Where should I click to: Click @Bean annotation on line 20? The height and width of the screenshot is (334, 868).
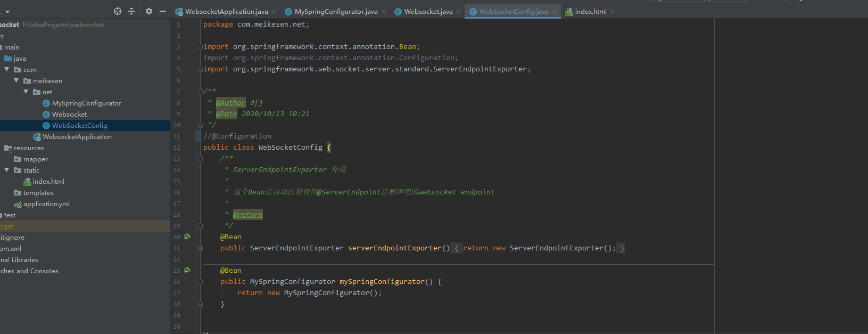231,237
